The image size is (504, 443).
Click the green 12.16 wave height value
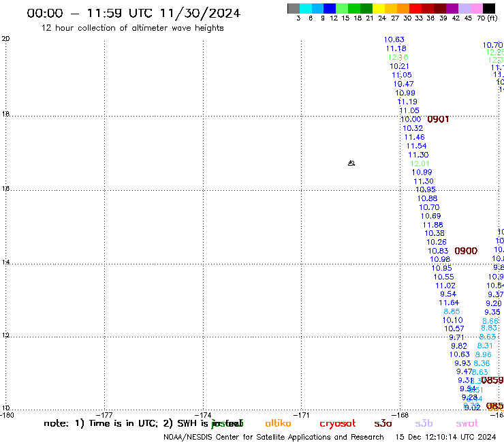click(398, 57)
